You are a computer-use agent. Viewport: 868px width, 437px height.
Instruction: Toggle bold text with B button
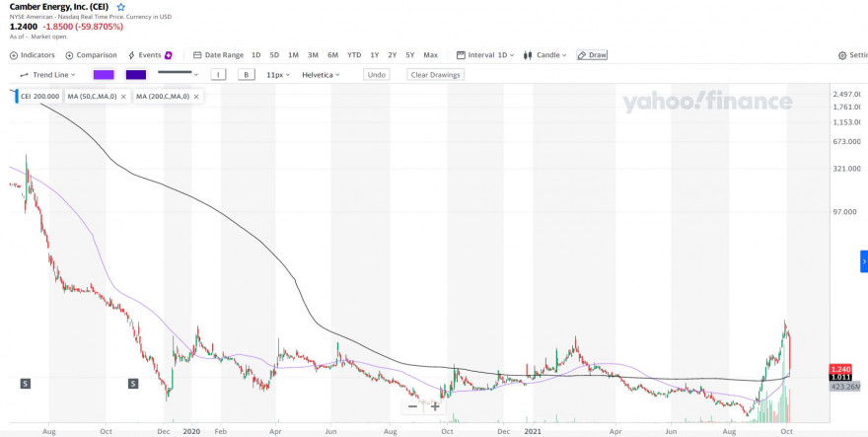(246, 75)
